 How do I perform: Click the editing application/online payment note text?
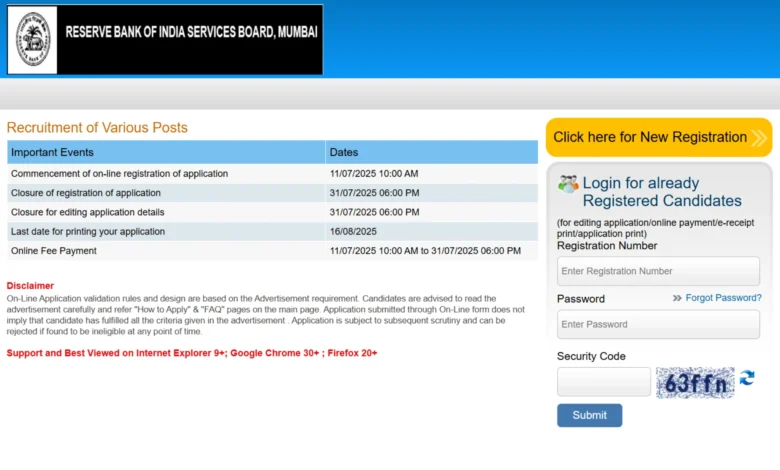pos(655,228)
